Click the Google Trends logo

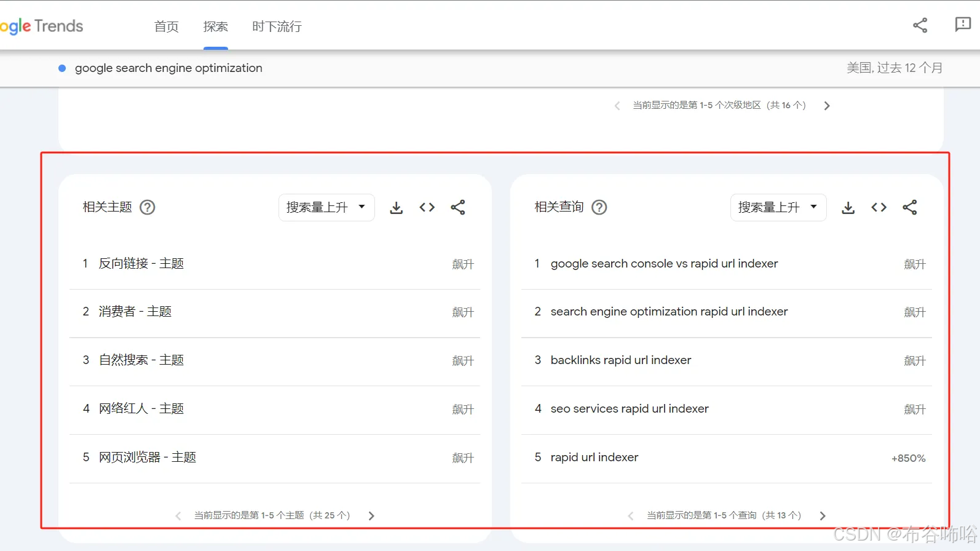(41, 26)
